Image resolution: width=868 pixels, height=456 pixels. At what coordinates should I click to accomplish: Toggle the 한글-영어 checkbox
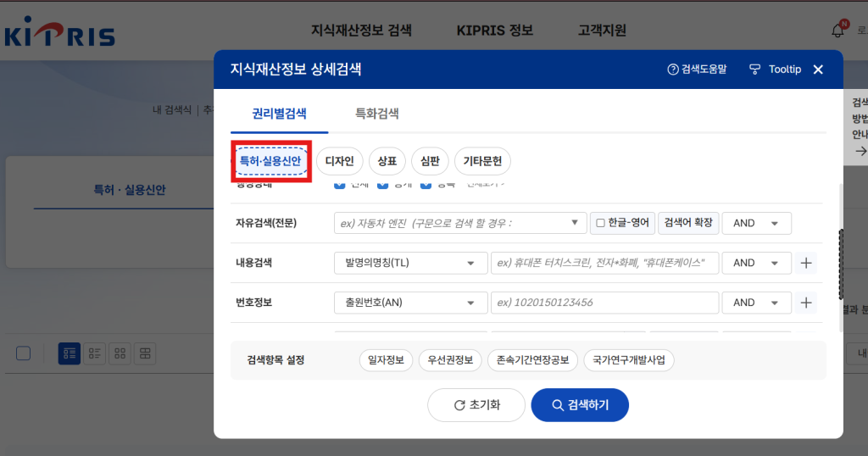pyautogui.click(x=600, y=223)
